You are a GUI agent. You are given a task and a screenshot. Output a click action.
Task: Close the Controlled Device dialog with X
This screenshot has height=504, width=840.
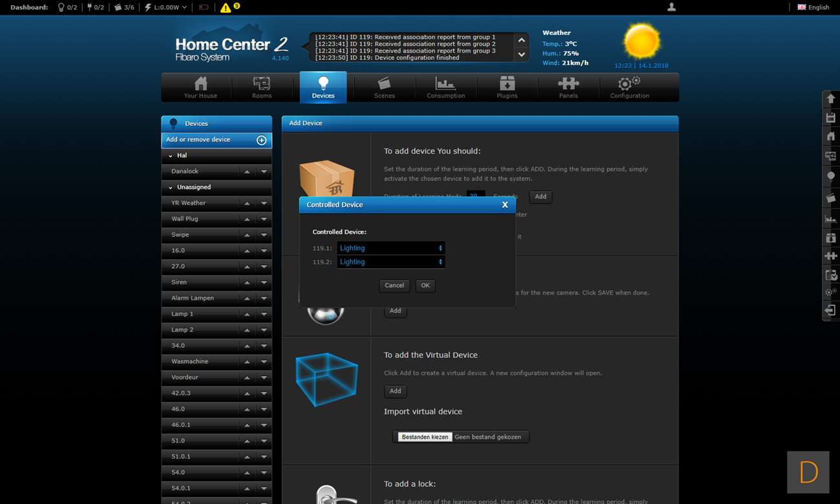pyautogui.click(x=505, y=205)
